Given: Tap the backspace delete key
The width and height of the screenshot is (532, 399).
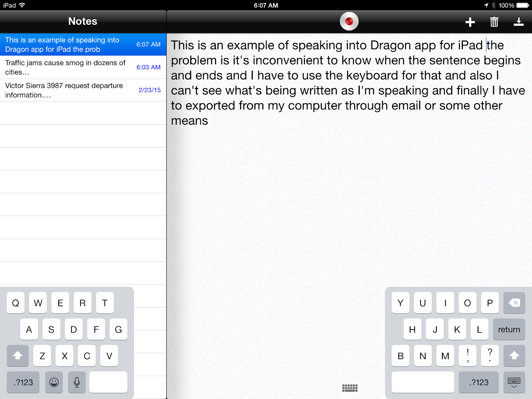Looking at the screenshot, I should [514, 303].
